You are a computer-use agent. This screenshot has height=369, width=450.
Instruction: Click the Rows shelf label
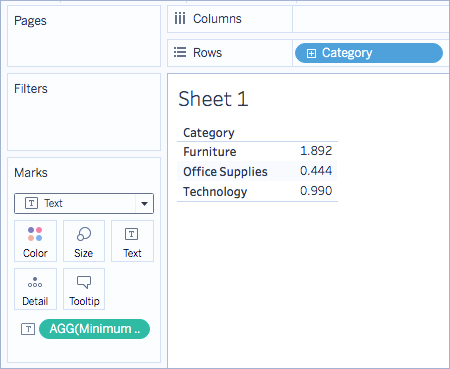[x=207, y=53]
